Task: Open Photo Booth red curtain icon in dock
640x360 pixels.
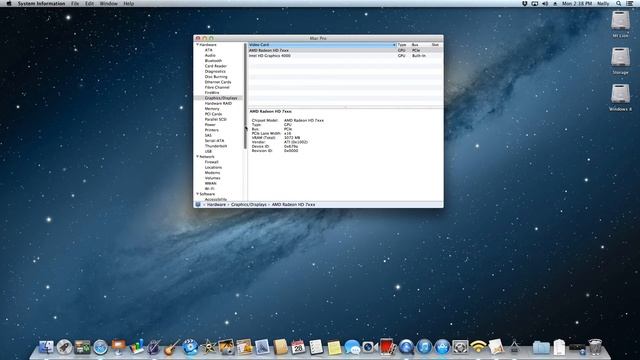Action: tap(387, 347)
